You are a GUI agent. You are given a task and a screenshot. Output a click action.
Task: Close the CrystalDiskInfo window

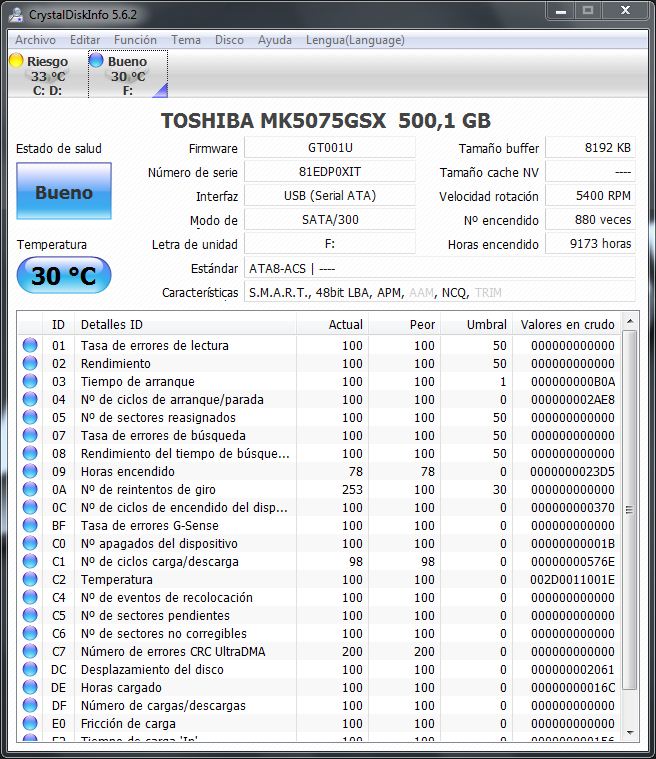pyautogui.click(x=625, y=11)
